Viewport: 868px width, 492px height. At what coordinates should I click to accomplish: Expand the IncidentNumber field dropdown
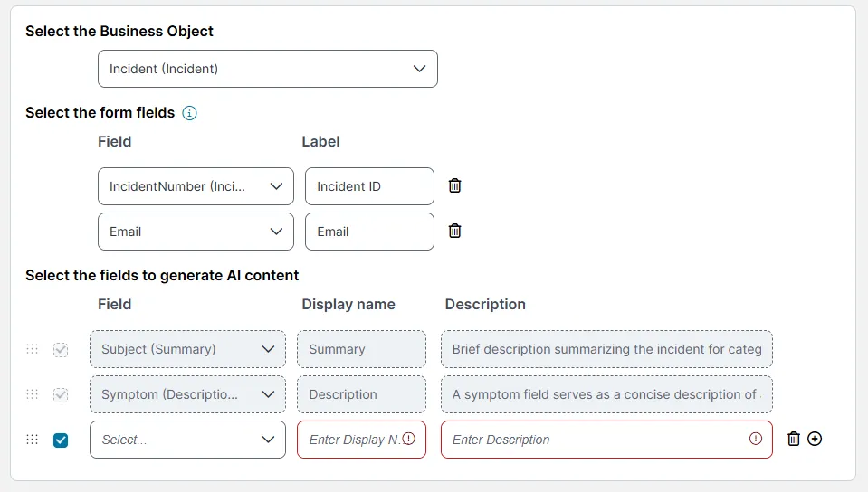tap(196, 186)
